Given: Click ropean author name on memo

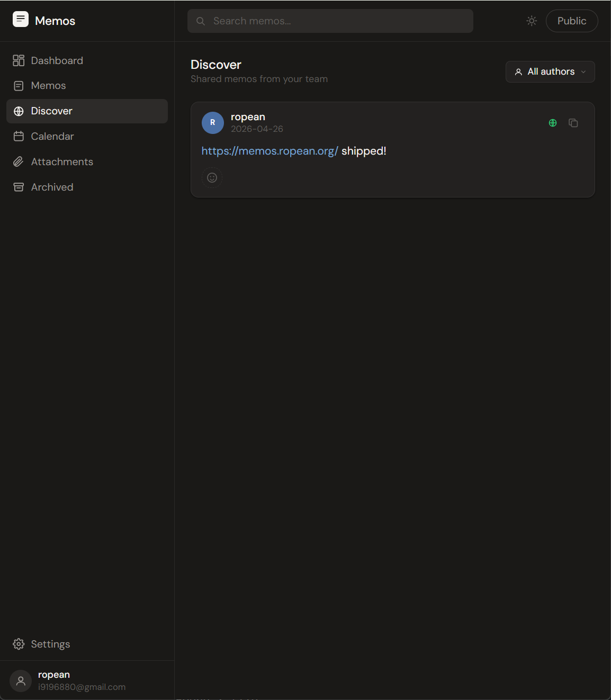Looking at the screenshot, I should coord(248,117).
